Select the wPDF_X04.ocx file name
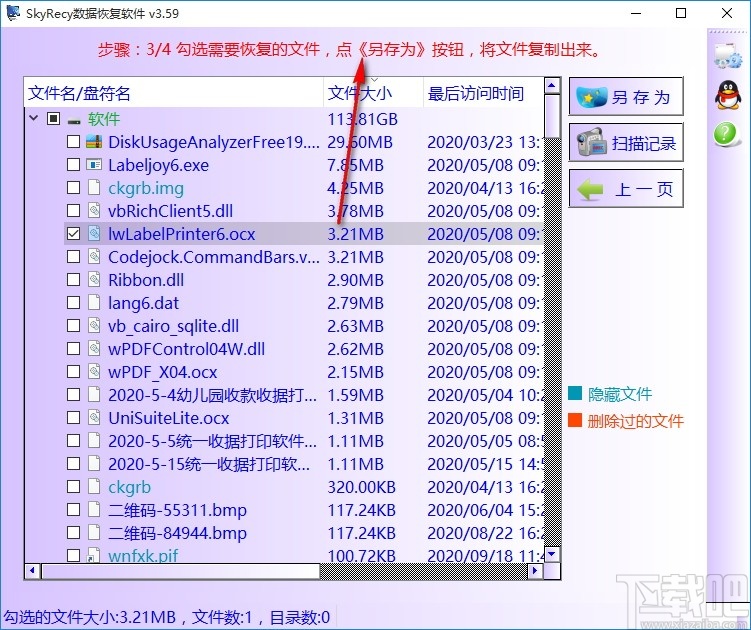Screen dimensions: 751x630 tap(162, 372)
